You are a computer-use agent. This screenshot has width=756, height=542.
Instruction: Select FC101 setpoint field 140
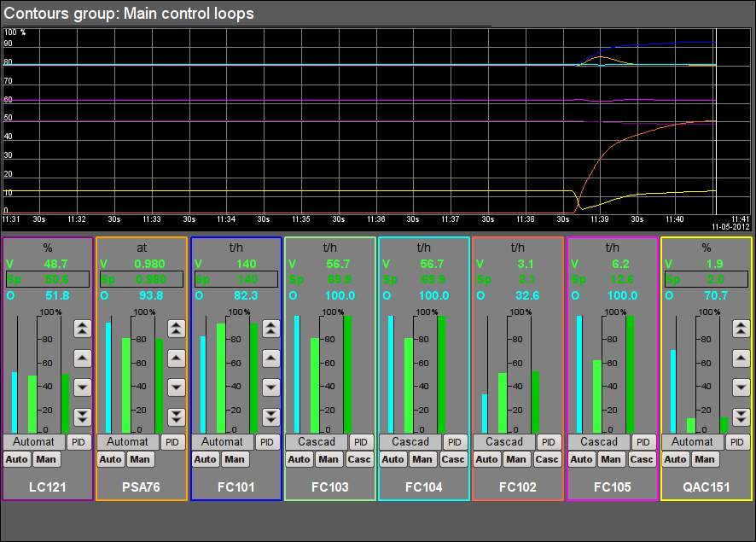point(236,279)
